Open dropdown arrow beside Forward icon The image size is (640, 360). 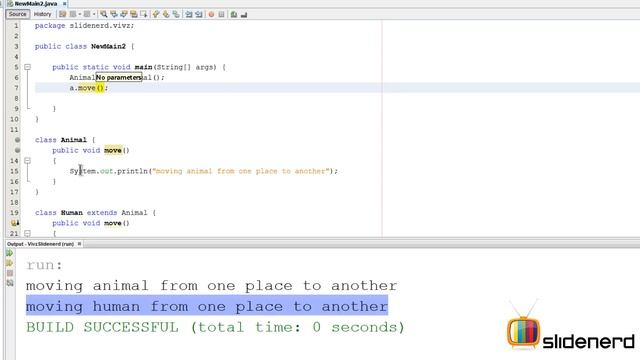[x=94, y=14]
